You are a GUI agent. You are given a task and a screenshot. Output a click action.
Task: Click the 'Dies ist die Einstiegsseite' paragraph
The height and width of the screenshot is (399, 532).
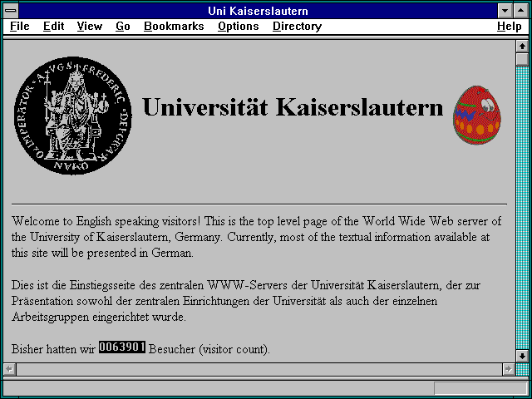[x=246, y=301]
